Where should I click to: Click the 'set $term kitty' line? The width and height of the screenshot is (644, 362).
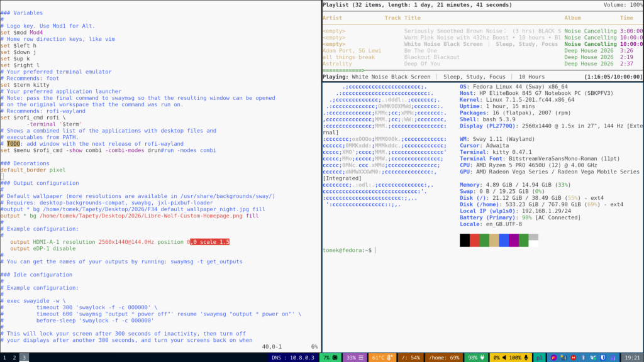25,85
